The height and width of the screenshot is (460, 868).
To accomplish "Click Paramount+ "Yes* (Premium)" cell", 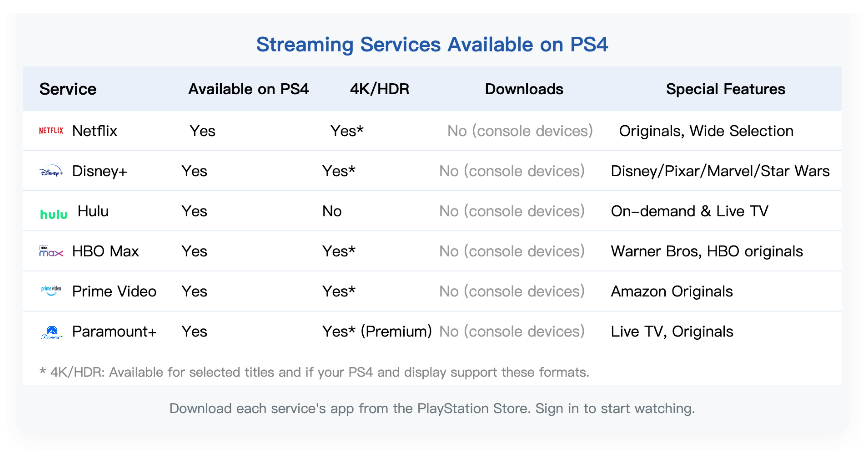I will [377, 332].
